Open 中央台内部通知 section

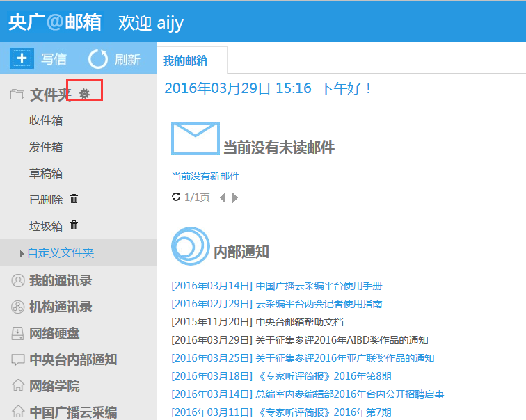click(x=73, y=360)
